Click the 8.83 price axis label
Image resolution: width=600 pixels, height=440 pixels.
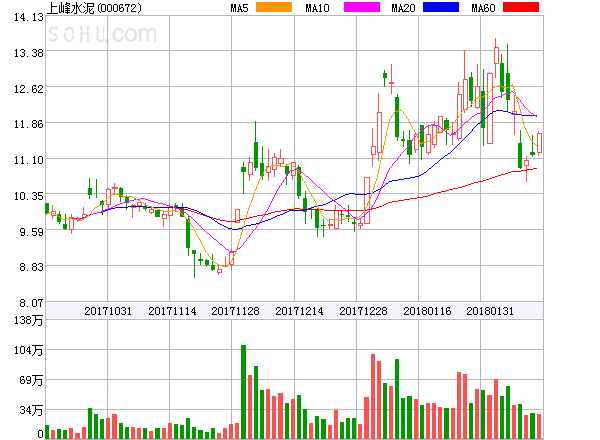click(x=31, y=267)
